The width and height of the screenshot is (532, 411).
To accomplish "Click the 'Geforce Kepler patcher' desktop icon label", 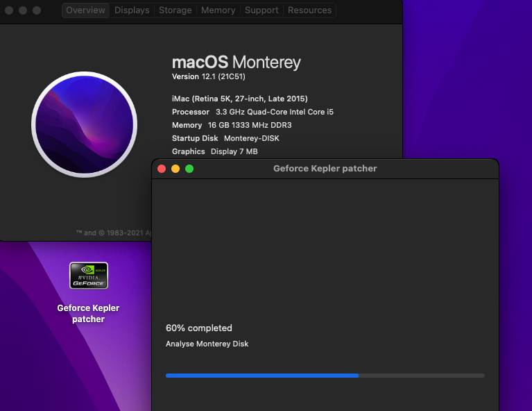I will coord(88,314).
